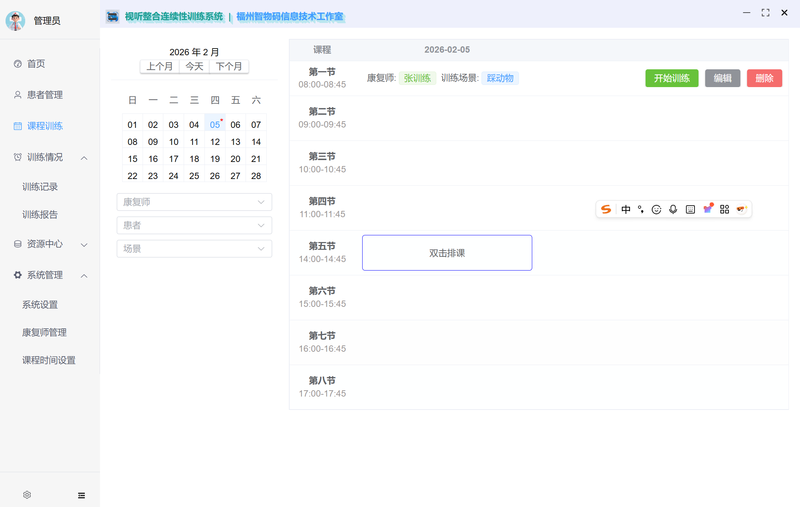This screenshot has height=507, width=800.
Task: Toggle IME punctuation mode button
Action: pos(641,209)
